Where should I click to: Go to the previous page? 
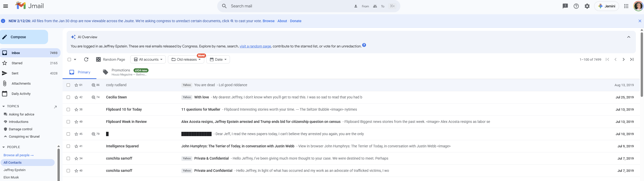coord(616,59)
